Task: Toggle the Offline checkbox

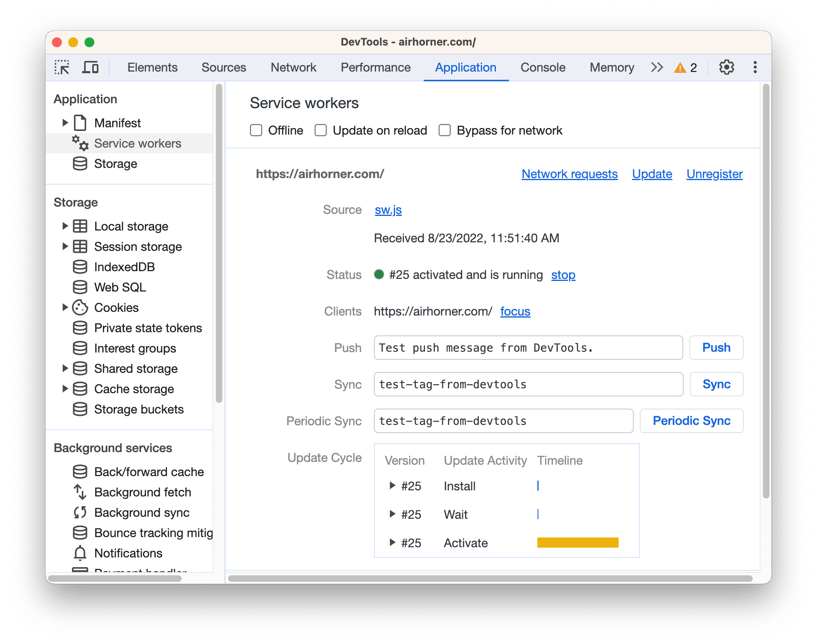Action: [256, 130]
